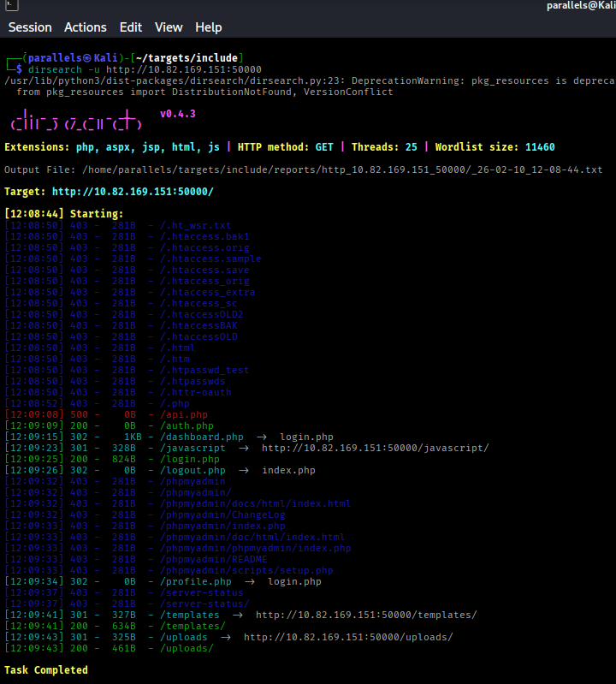Open the Session menu

click(x=30, y=27)
